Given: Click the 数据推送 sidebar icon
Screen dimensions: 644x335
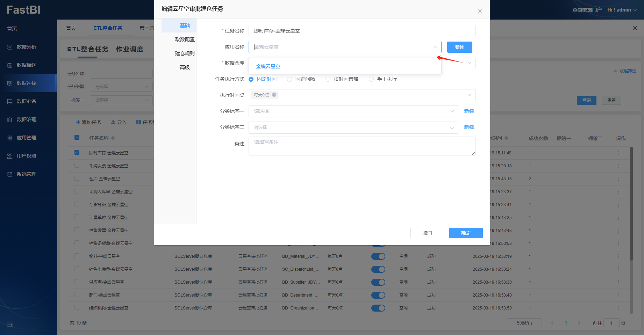Looking at the screenshot, I should tap(10, 65).
